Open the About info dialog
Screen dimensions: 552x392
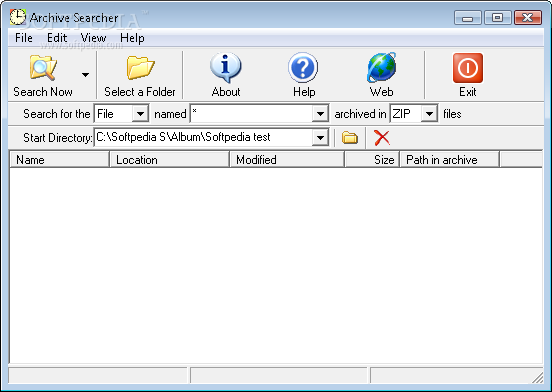coord(226,75)
